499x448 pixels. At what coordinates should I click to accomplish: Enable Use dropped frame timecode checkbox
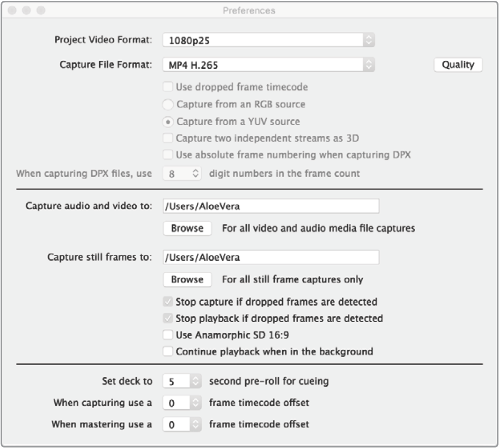click(x=168, y=87)
